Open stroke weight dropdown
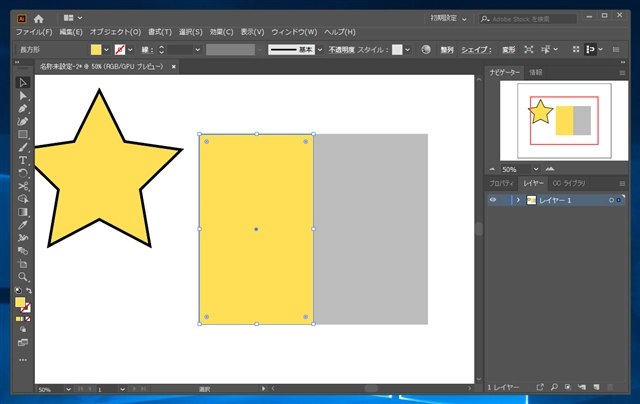 pos(198,50)
